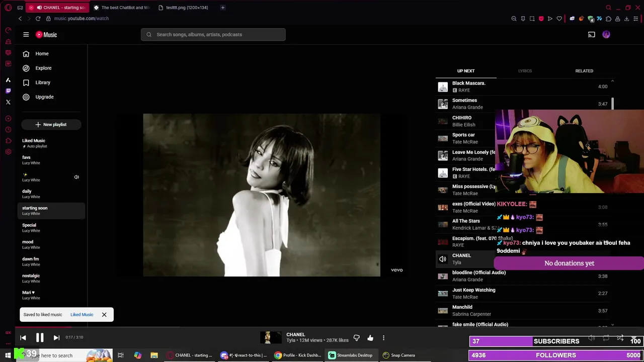Open the mood playlist

pos(51,244)
